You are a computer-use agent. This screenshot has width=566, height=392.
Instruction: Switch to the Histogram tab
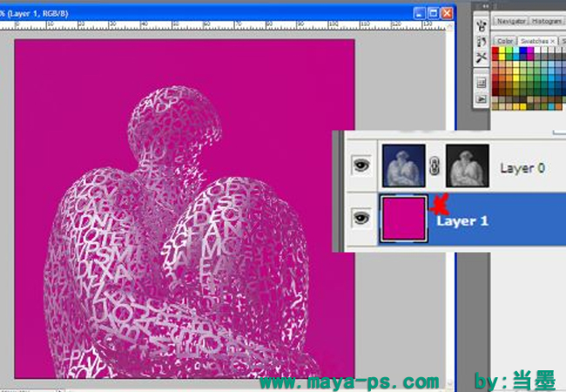click(x=547, y=21)
